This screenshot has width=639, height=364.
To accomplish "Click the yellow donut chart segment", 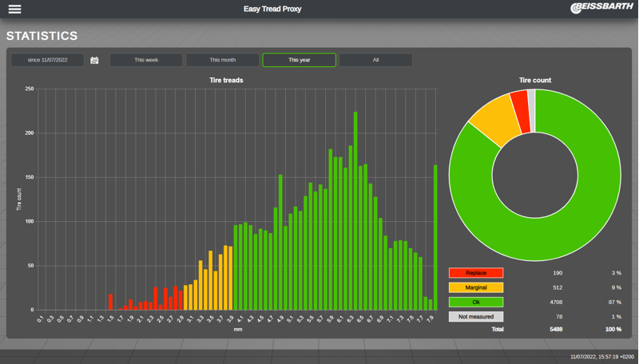I will tap(491, 118).
